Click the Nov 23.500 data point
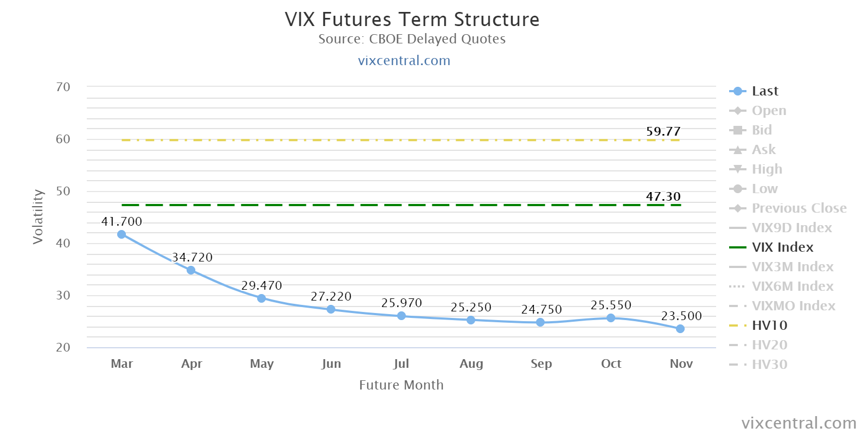 point(680,329)
